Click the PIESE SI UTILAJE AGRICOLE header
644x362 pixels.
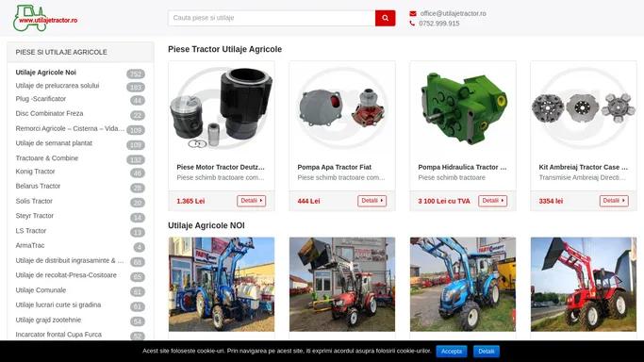coord(61,52)
